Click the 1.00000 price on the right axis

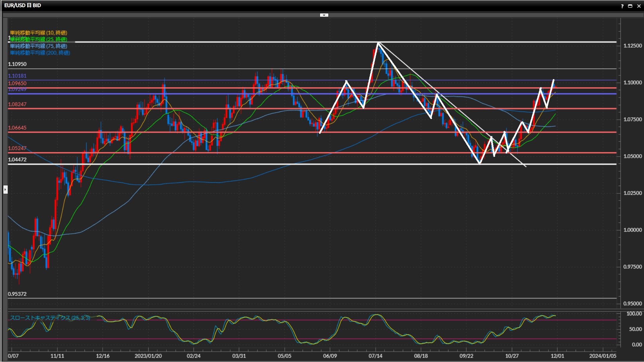632,230
